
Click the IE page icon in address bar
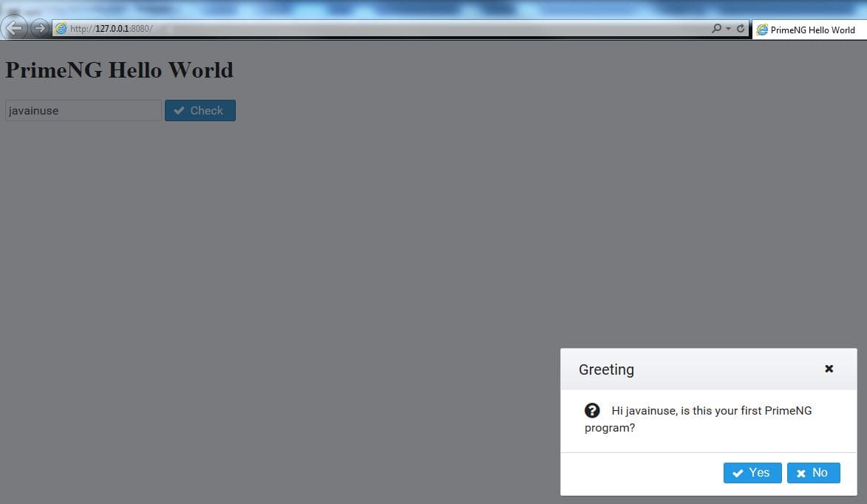tap(61, 28)
